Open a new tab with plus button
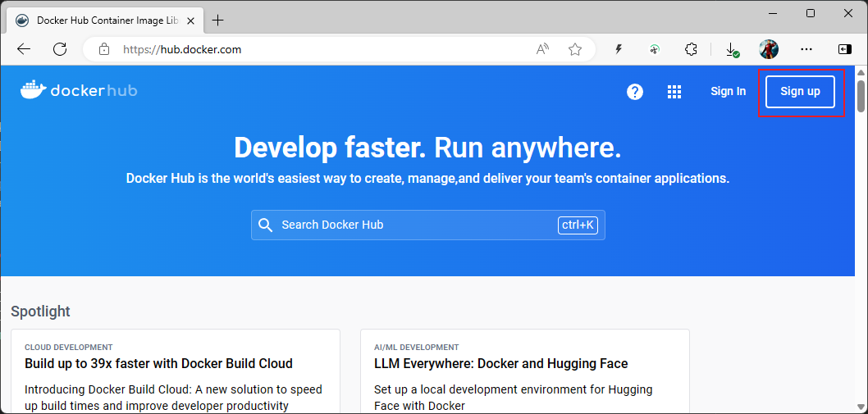This screenshot has height=414, width=868. click(x=218, y=20)
